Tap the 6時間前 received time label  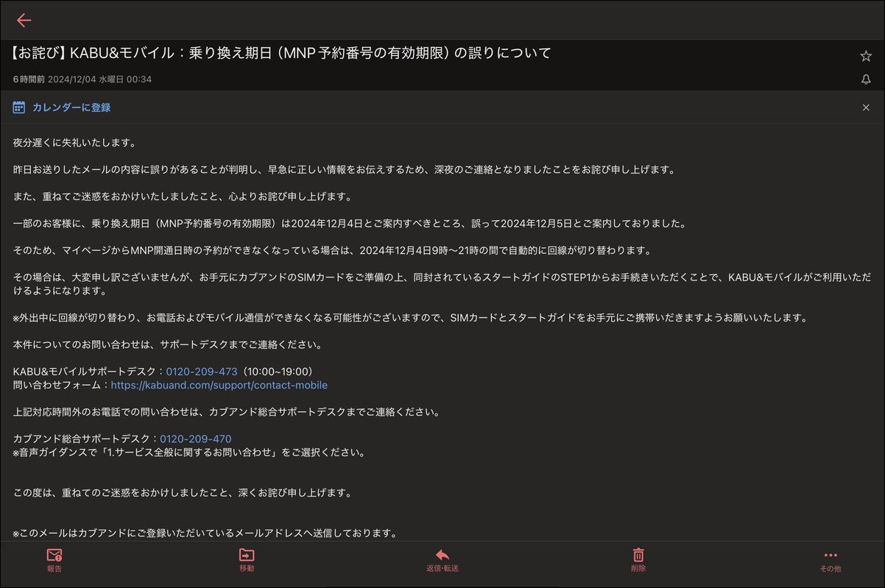29,79
